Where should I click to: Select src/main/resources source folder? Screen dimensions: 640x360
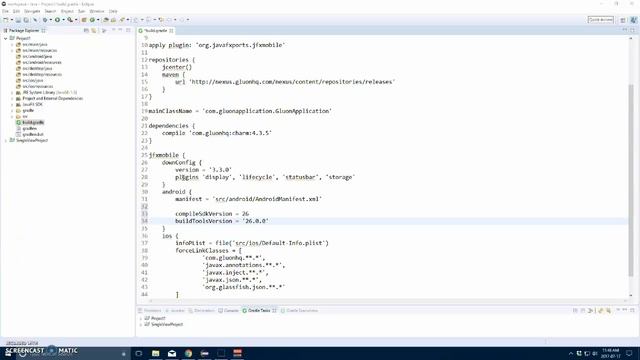pyautogui.click(x=39, y=51)
